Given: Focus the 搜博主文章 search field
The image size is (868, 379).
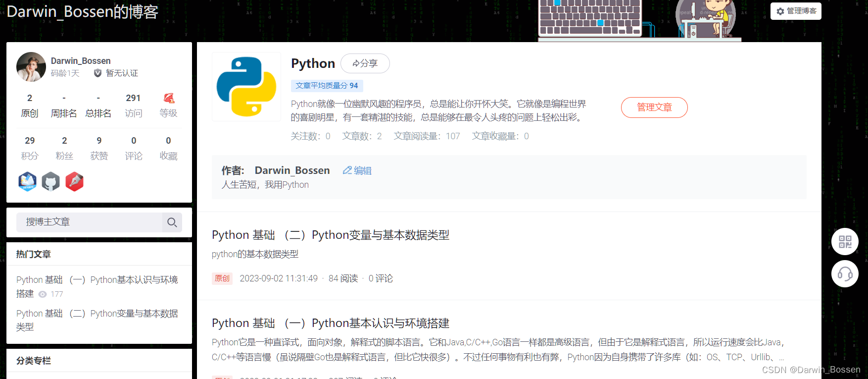Looking at the screenshot, I should click(x=89, y=222).
